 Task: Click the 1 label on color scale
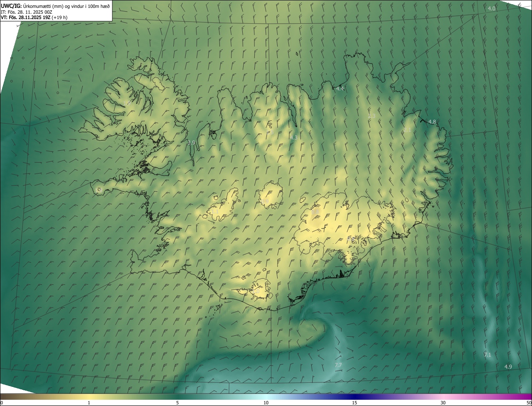click(89, 403)
